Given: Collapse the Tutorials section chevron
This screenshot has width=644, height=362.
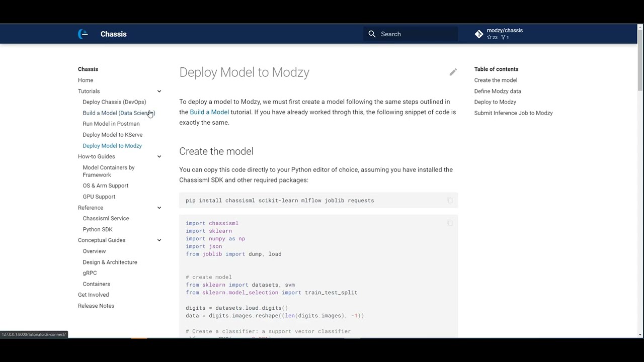Looking at the screenshot, I should tap(159, 92).
